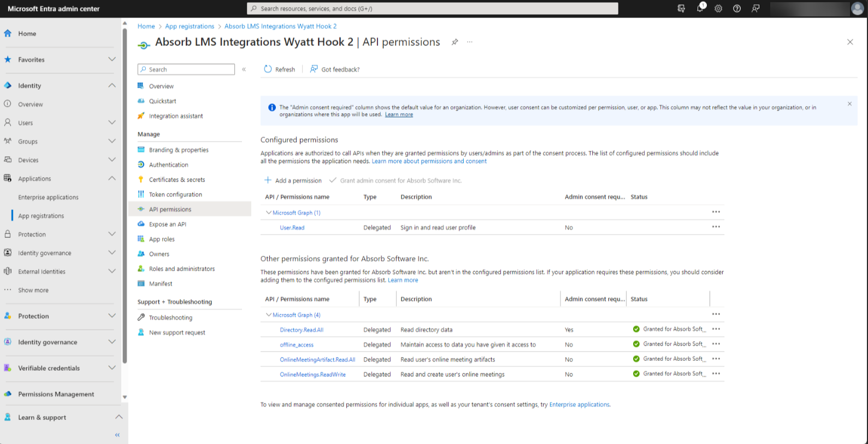Open Token configuration

pos(175,194)
